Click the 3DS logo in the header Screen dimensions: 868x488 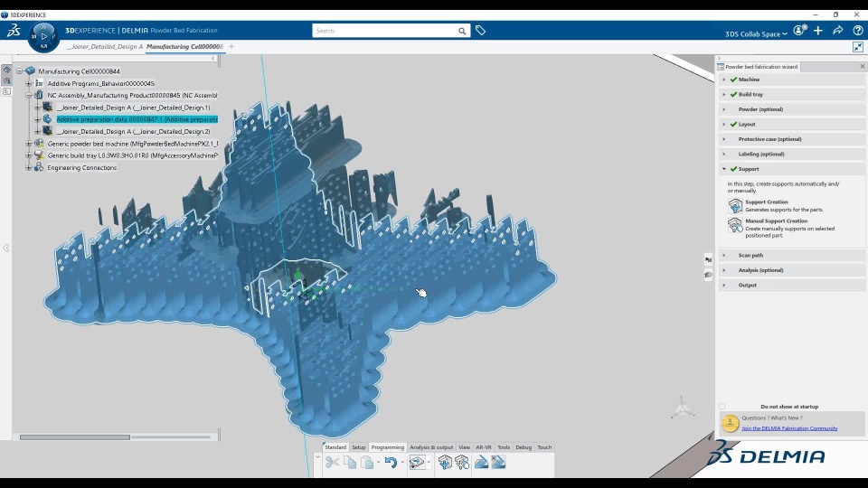[x=14, y=31]
